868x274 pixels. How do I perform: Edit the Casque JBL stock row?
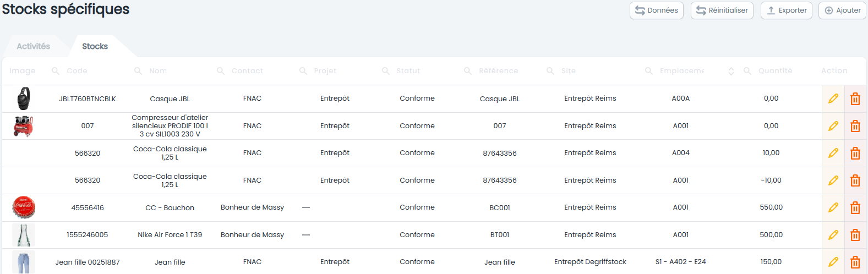pyautogui.click(x=833, y=98)
